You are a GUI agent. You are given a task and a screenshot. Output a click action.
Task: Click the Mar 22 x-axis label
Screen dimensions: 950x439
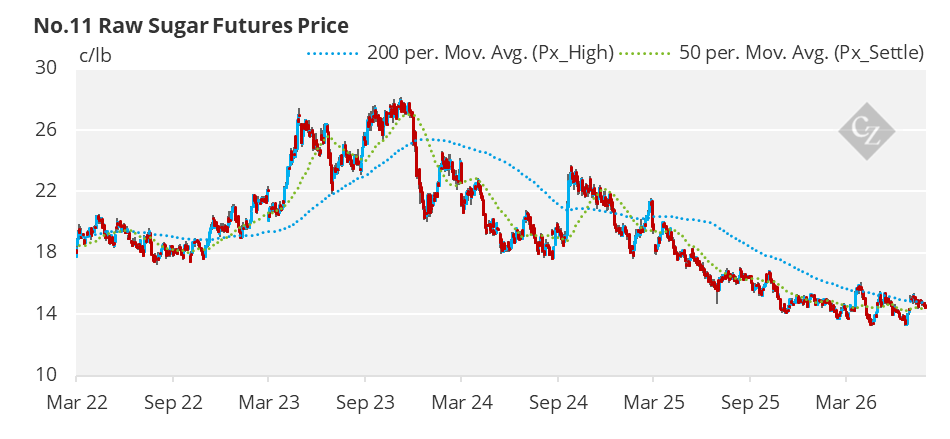click(76, 402)
